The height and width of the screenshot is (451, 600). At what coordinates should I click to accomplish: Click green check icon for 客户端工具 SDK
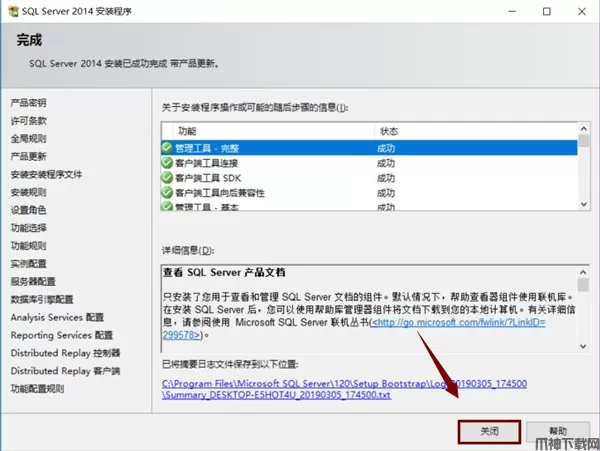coord(167,178)
